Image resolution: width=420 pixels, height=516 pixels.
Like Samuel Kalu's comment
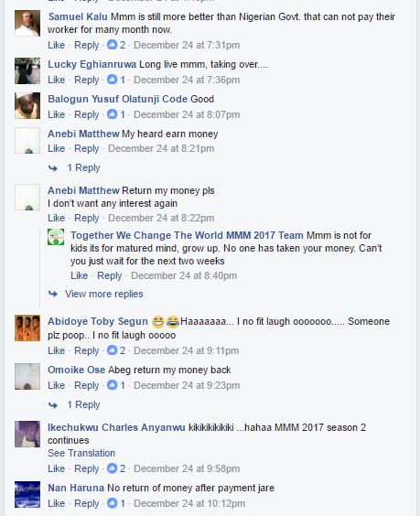pyautogui.click(x=57, y=45)
